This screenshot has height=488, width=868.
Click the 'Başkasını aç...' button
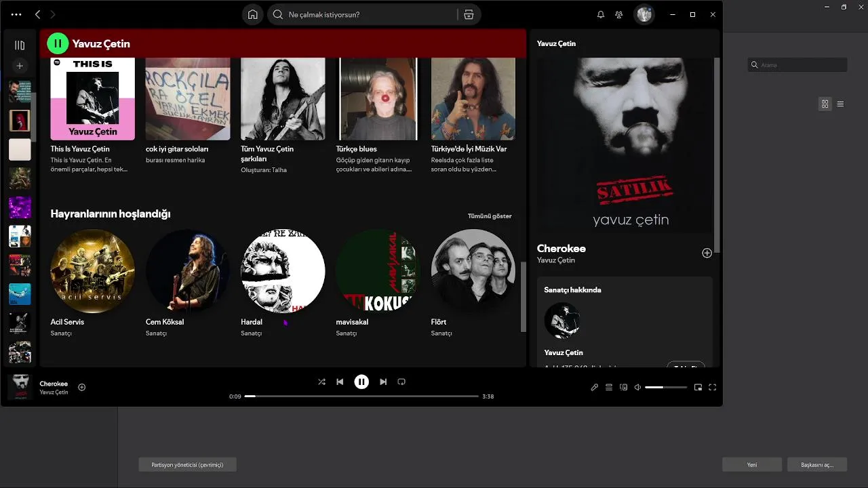pyautogui.click(x=817, y=464)
